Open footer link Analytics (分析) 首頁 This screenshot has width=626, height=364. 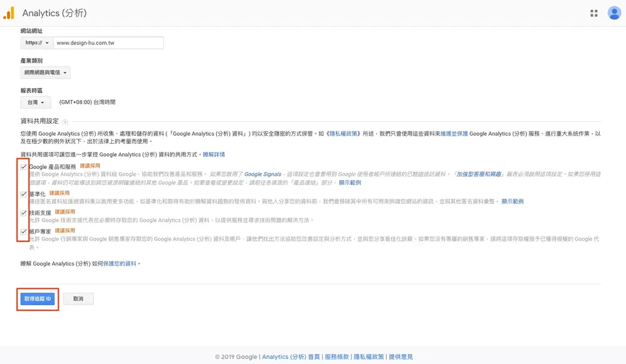tap(290, 357)
